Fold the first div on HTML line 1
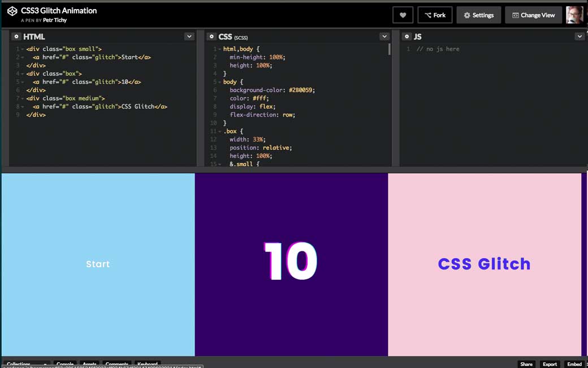Viewport: 588px width, 368px height. pyautogui.click(x=23, y=49)
